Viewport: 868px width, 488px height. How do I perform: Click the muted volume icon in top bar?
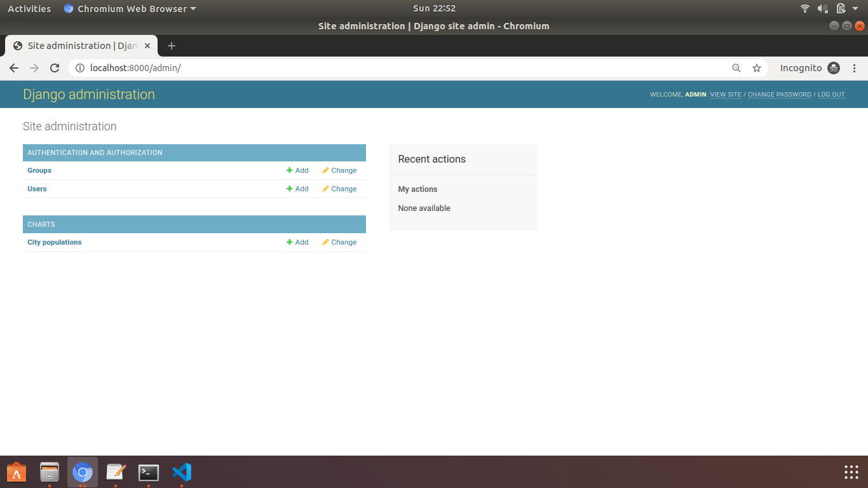click(x=823, y=9)
